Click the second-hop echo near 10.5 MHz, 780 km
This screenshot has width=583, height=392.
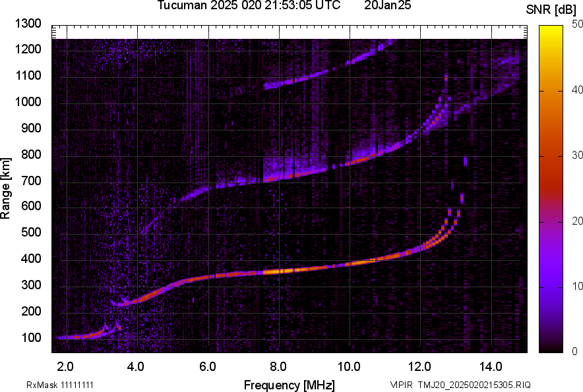click(x=361, y=160)
